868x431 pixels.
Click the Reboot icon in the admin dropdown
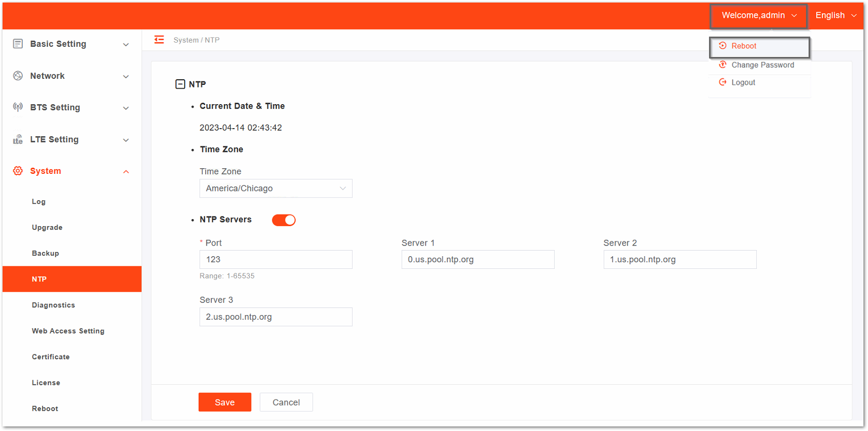(722, 46)
